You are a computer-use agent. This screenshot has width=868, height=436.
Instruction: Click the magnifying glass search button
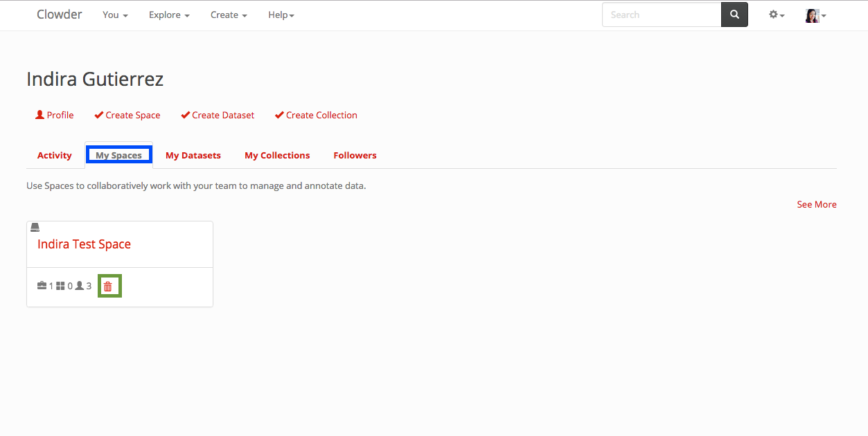pos(734,15)
